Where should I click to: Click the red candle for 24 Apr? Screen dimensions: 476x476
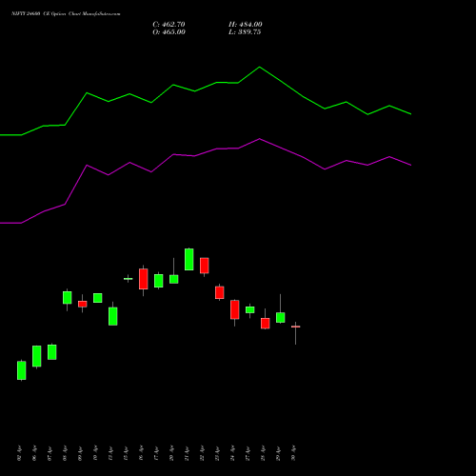(x=235, y=309)
